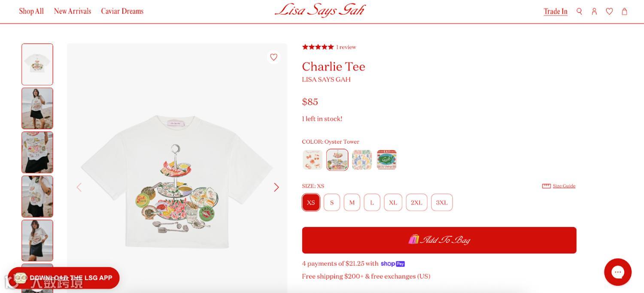Click the five-star rating

click(x=318, y=47)
